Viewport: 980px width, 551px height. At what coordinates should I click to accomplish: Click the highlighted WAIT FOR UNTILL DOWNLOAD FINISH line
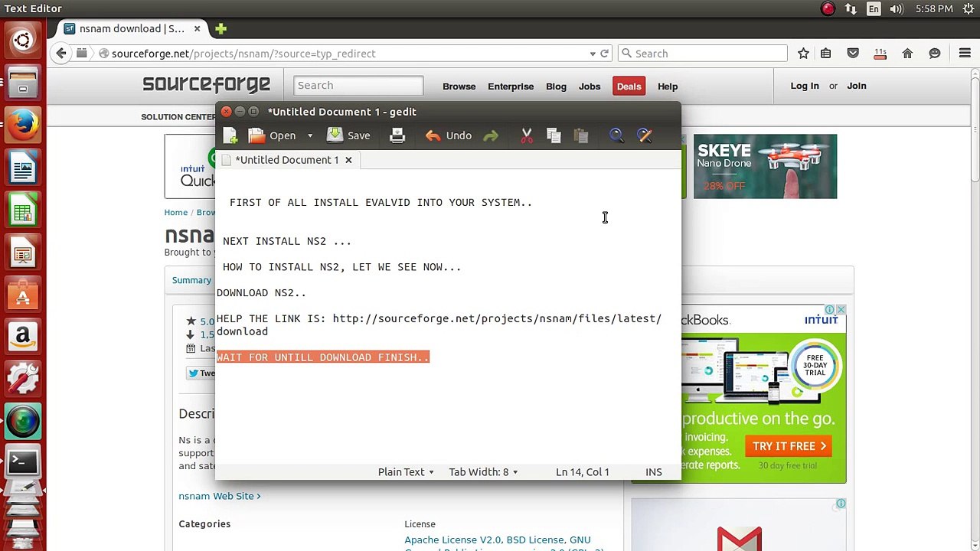(x=323, y=357)
